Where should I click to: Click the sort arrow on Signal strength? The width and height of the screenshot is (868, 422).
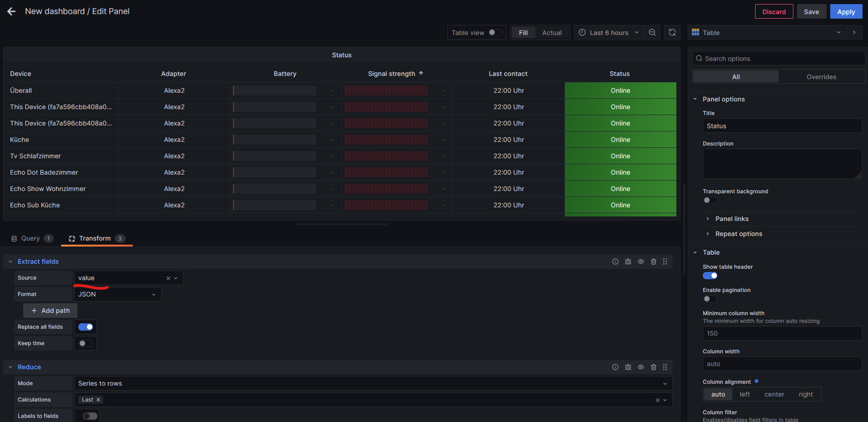pyautogui.click(x=421, y=73)
